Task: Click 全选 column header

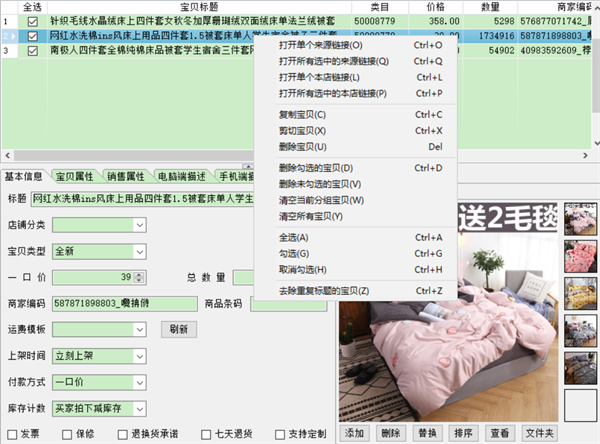Action: point(33,7)
